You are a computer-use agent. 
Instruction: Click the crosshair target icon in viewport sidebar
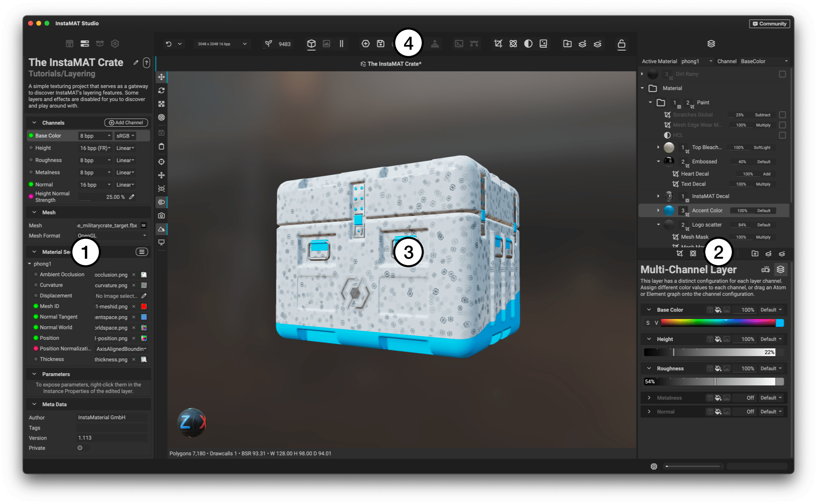point(161,162)
